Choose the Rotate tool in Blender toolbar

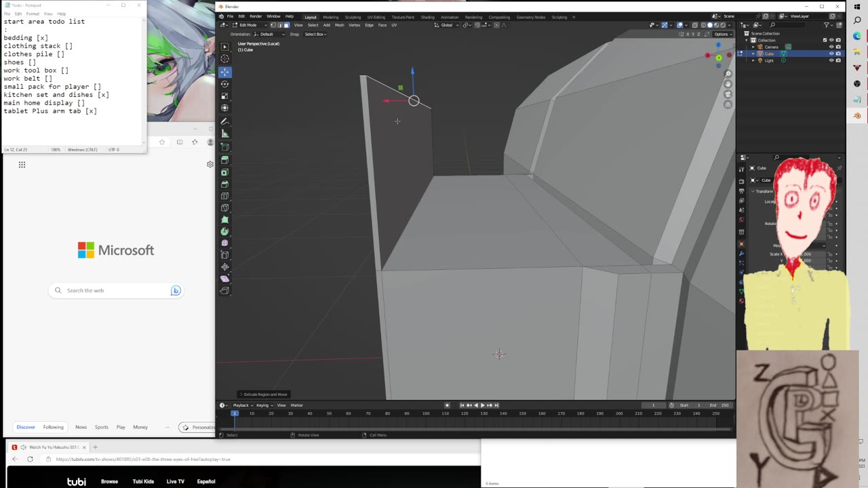click(224, 84)
